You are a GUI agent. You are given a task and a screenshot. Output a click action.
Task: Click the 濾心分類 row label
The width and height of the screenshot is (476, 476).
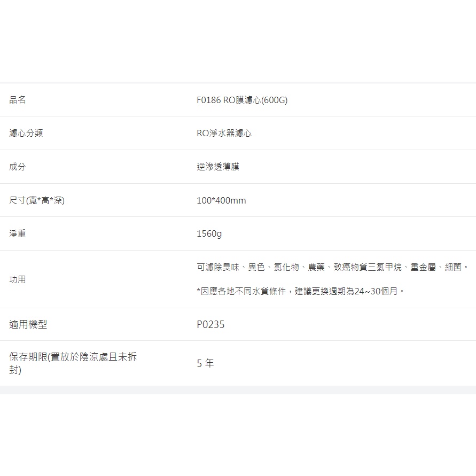pos(26,133)
